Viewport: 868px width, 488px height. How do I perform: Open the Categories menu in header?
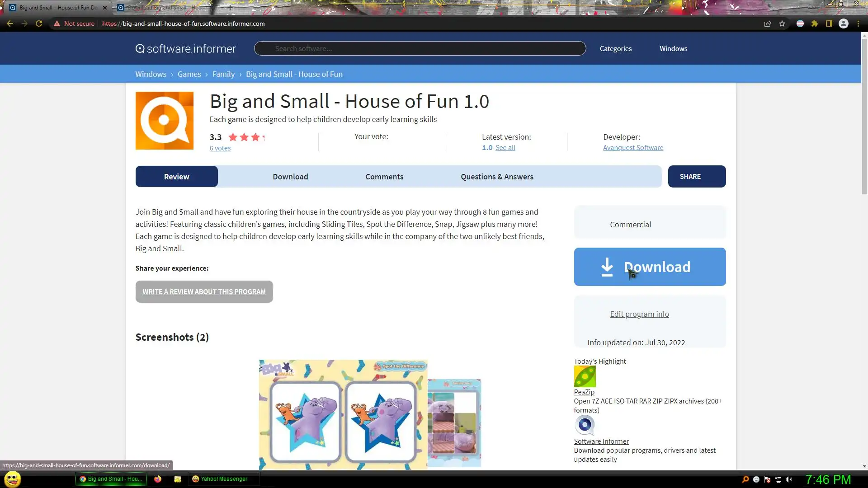[x=615, y=49]
